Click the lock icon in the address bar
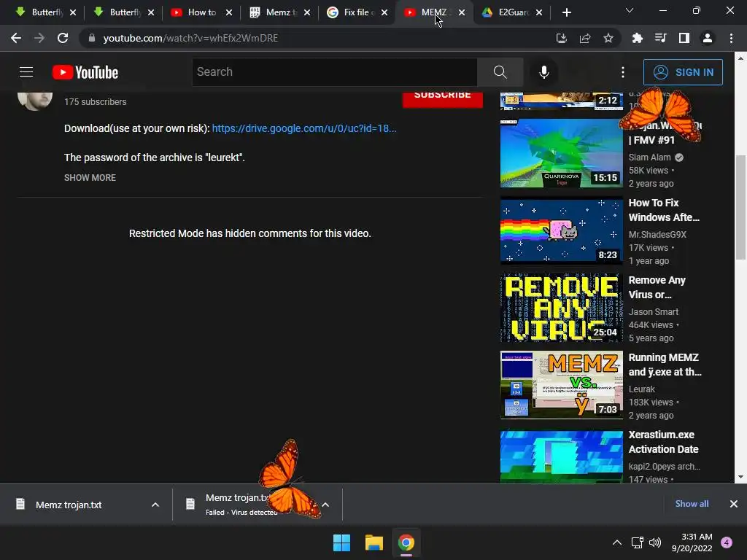The width and height of the screenshot is (747, 560). [92, 38]
